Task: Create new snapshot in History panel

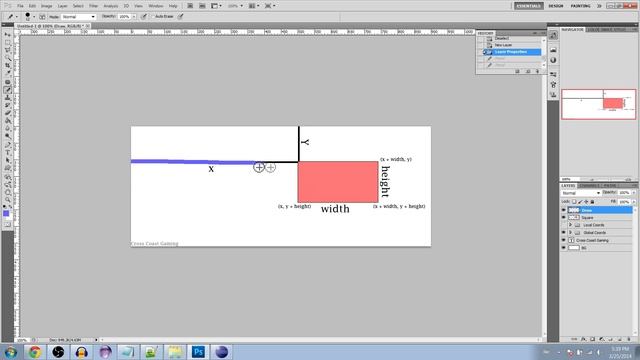Action: [x=528, y=71]
